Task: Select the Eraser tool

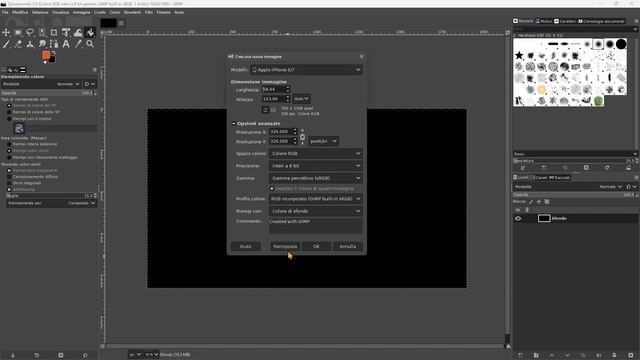Action: point(18,44)
